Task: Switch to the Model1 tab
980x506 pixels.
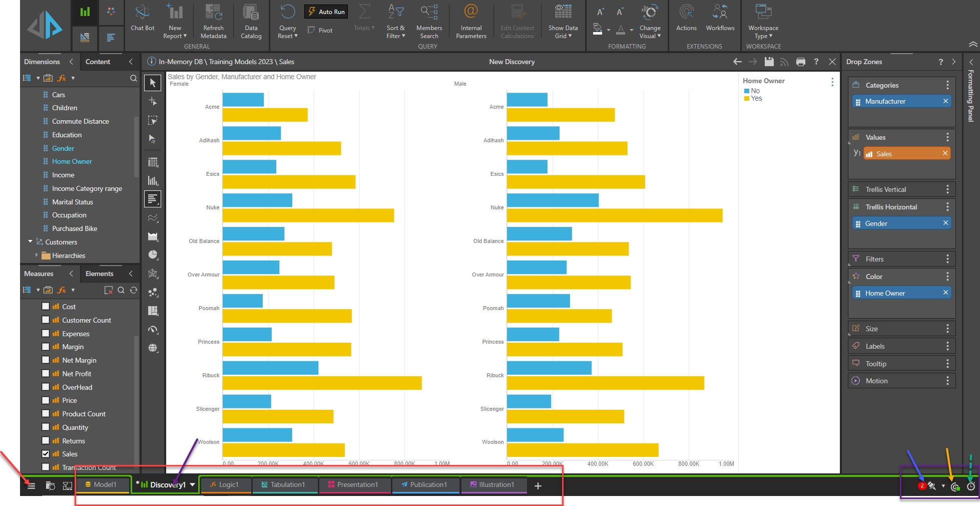Action: tap(103, 485)
